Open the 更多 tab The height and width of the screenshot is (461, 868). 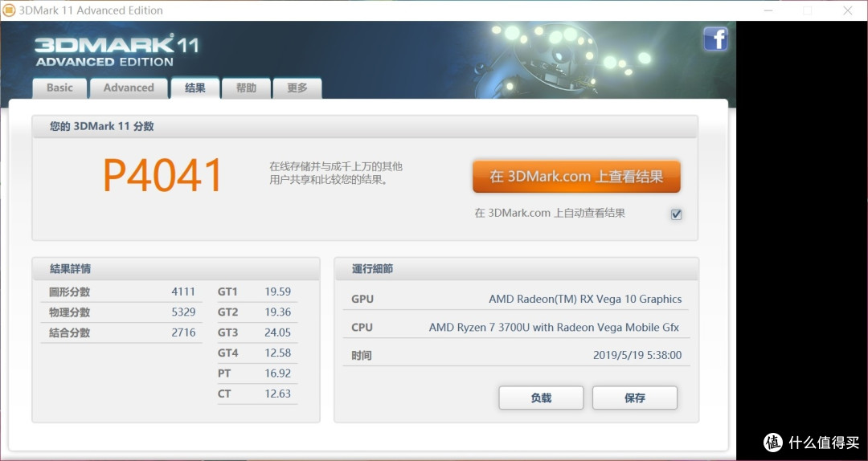[x=297, y=88]
